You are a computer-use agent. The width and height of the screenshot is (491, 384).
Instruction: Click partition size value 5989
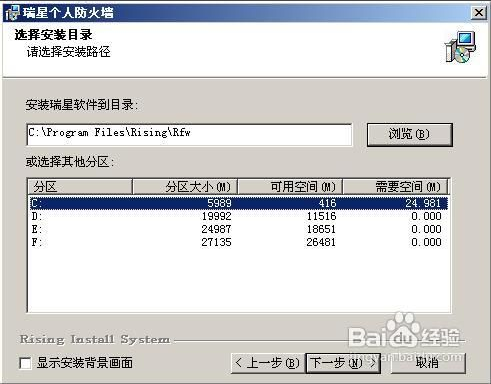(x=219, y=203)
